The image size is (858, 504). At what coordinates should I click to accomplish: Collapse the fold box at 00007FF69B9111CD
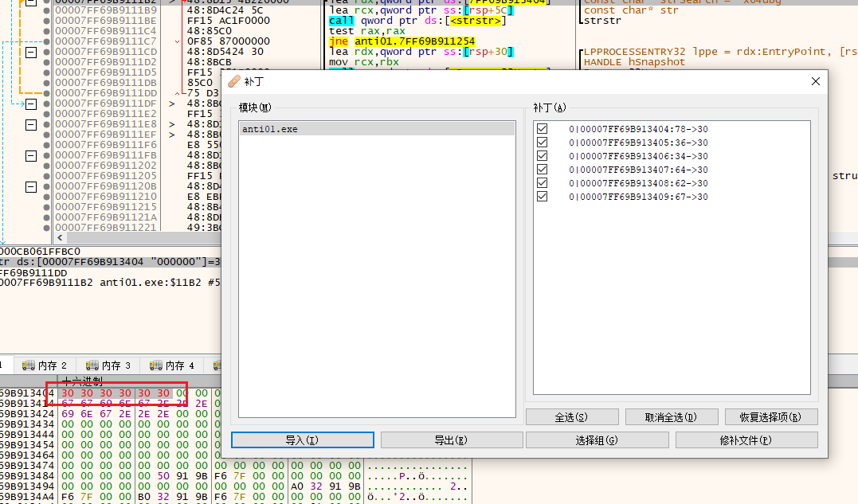click(31, 52)
